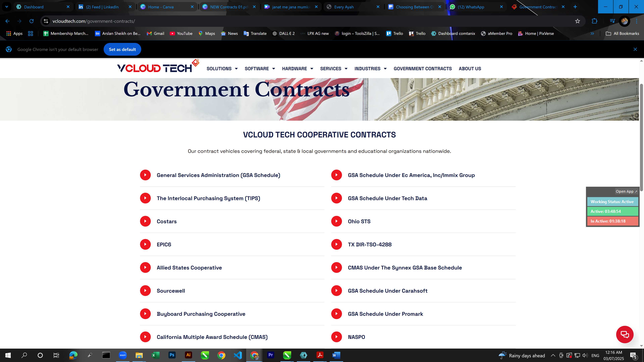Click the page vertical scrollbar thumb
644x362 pixels.
641,137
